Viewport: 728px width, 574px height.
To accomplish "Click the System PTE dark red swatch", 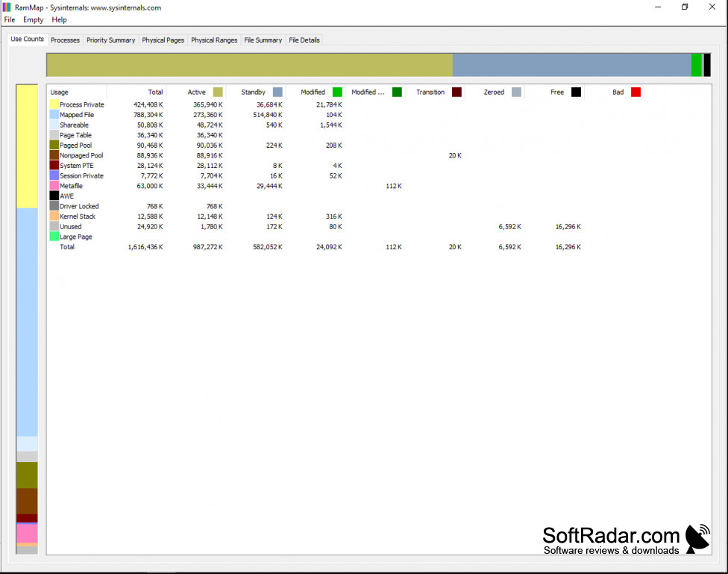I will (54, 165).
